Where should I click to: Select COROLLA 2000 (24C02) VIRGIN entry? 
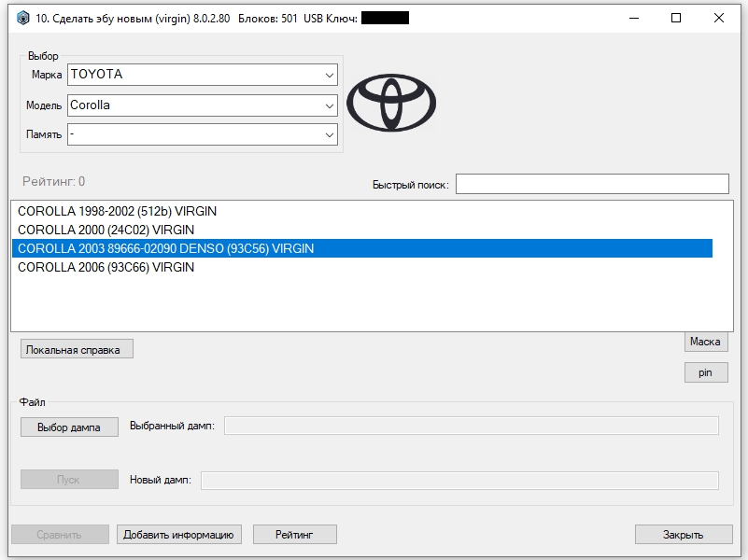[x=362, y=230]
